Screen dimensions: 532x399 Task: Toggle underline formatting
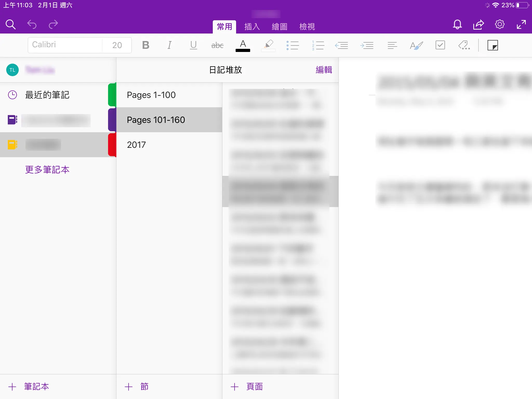click(x=193, y=45)
